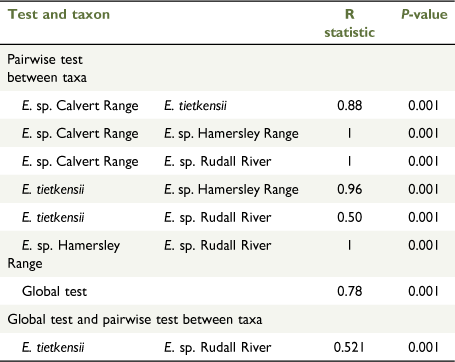This screenshot has height=362, width=455.
Task: Click 'E. sp. Hamersley Range' in the second data row
Action: [x=231, y=134]
